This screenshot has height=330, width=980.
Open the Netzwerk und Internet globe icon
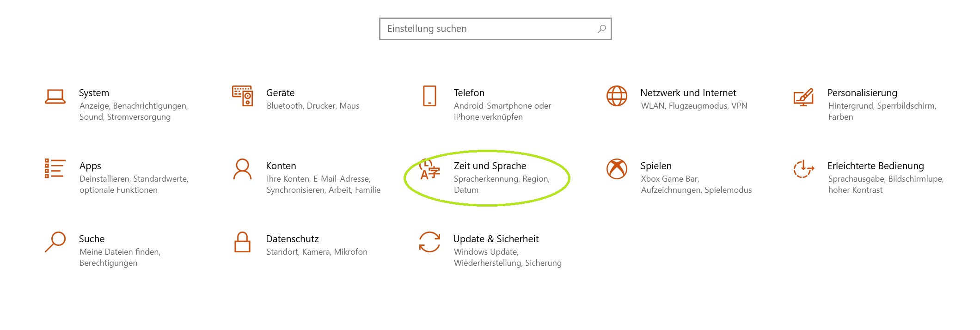point(617,96)
